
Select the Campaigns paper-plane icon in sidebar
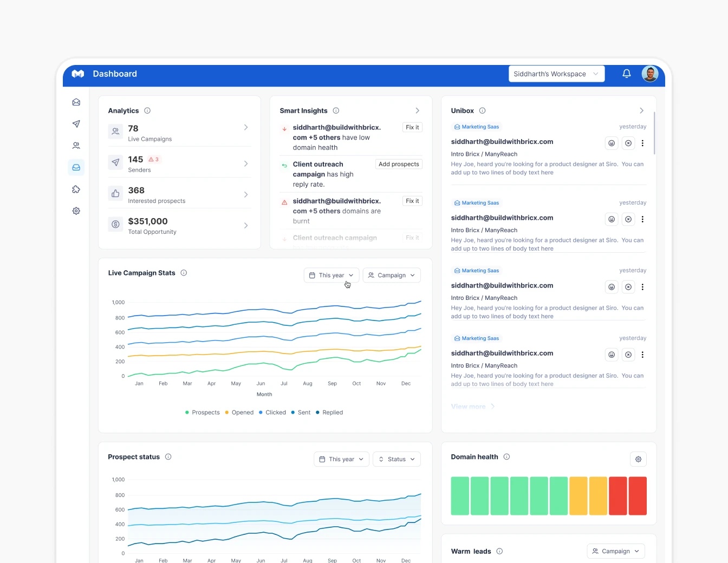click(76, 123)
